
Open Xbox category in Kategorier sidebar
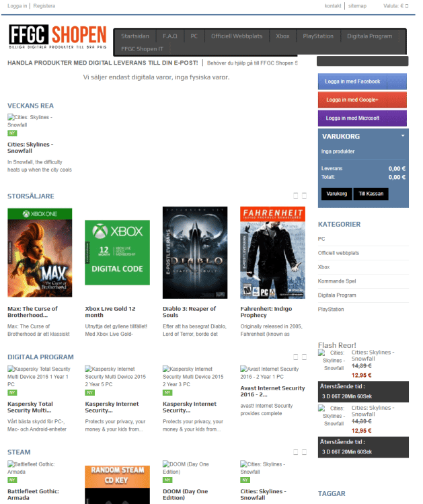point(323,267)
